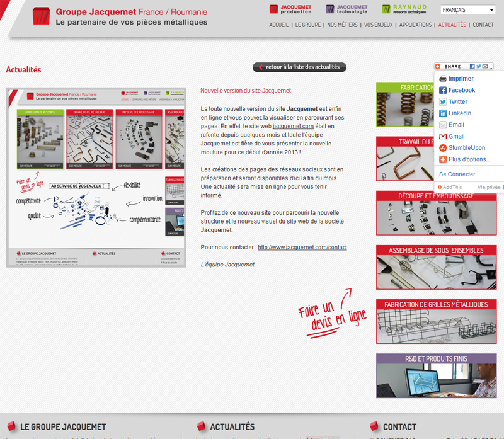Image resolution: width=504 pixels, height=439 pixels.
Task: Click the StumbleUpon icon
Action: tap(443, 148)
